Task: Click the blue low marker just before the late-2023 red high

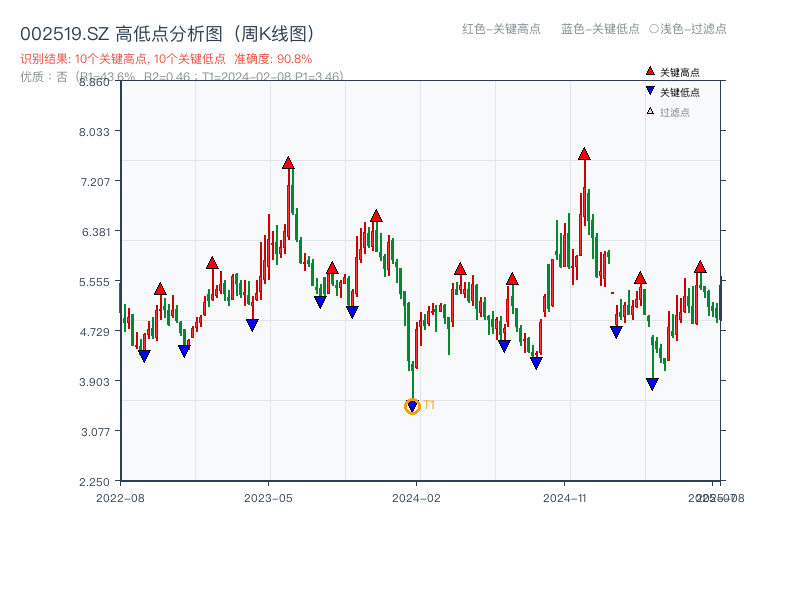Action: (x=352, y=312)
